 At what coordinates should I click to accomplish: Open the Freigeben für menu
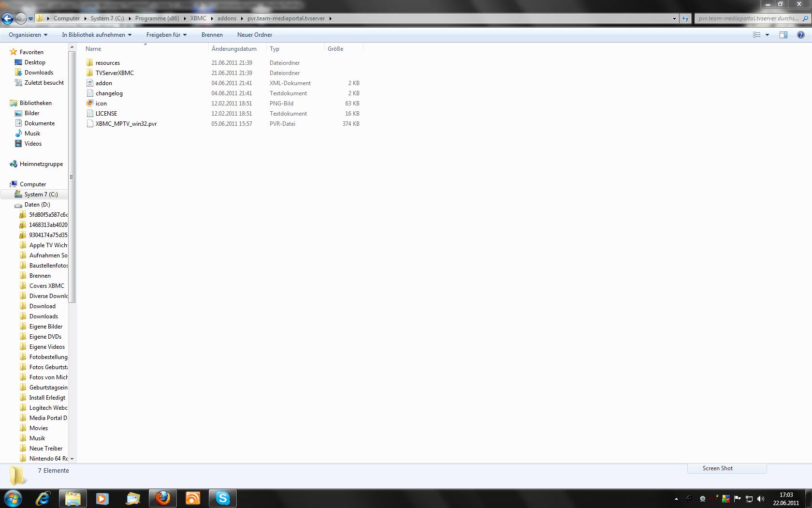click(x=166, y=35)
